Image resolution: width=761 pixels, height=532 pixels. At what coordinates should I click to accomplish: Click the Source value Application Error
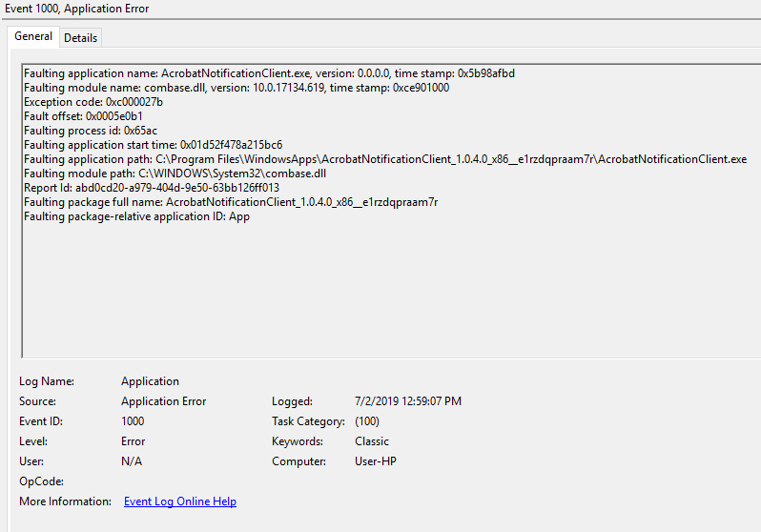tap(164, 401)
